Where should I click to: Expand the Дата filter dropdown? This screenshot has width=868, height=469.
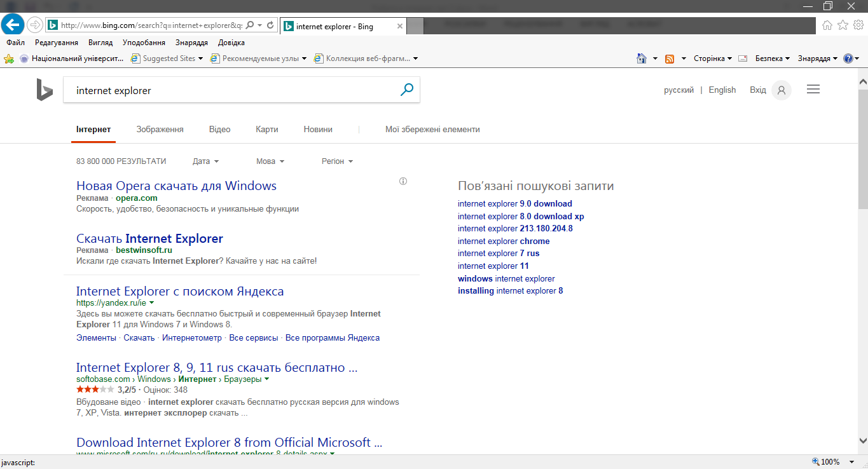coord(205,161)
